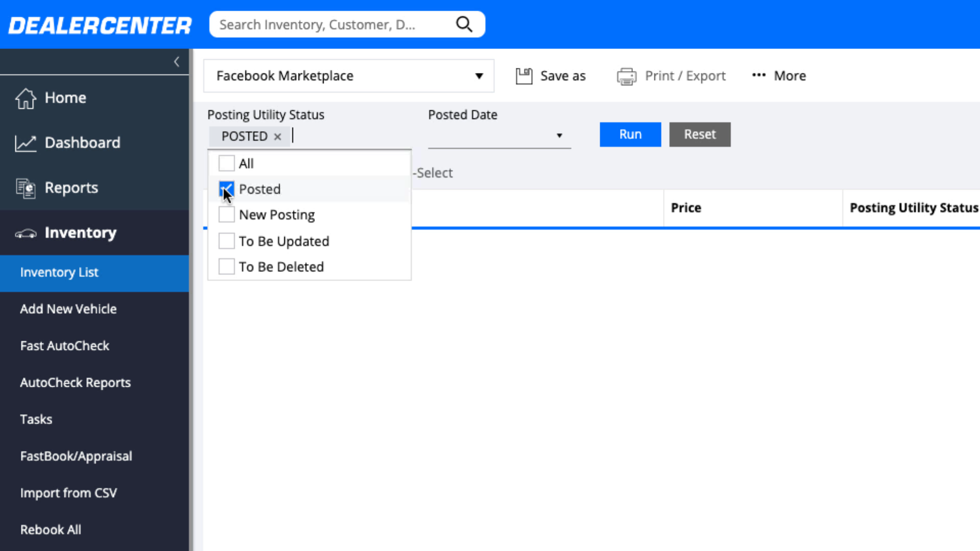
Task: Uncheck the Posted checkbox
Action: pyautogui.click(x=227, y=189)
